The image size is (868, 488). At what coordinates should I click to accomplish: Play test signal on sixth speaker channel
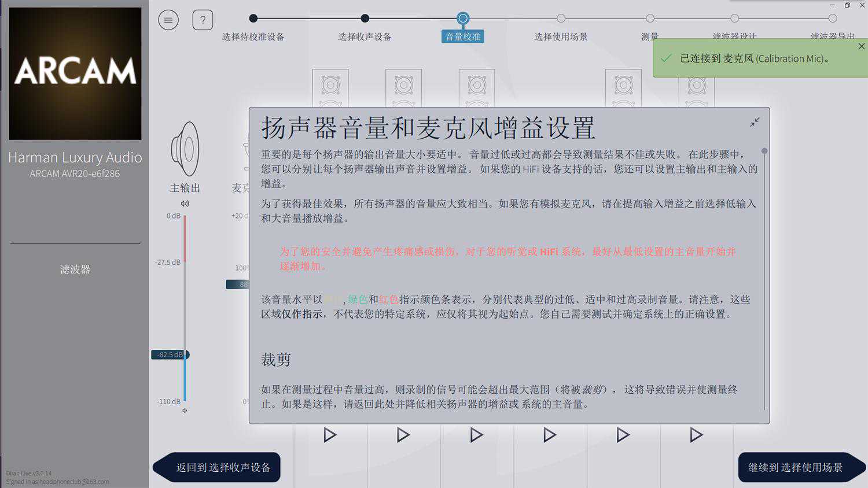696,435
